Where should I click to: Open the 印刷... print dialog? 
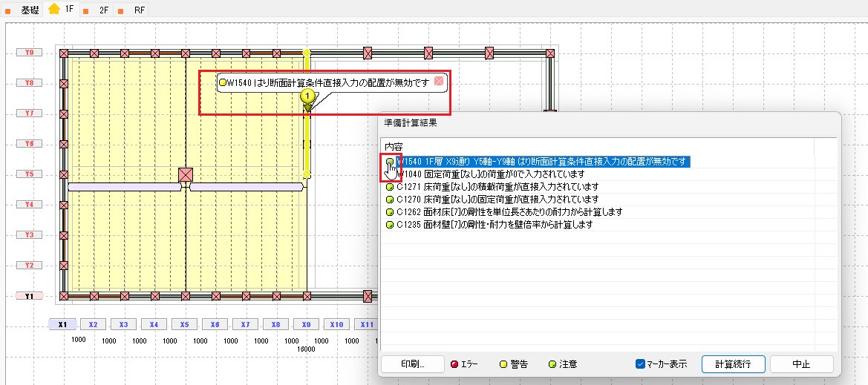pos(412,364)
